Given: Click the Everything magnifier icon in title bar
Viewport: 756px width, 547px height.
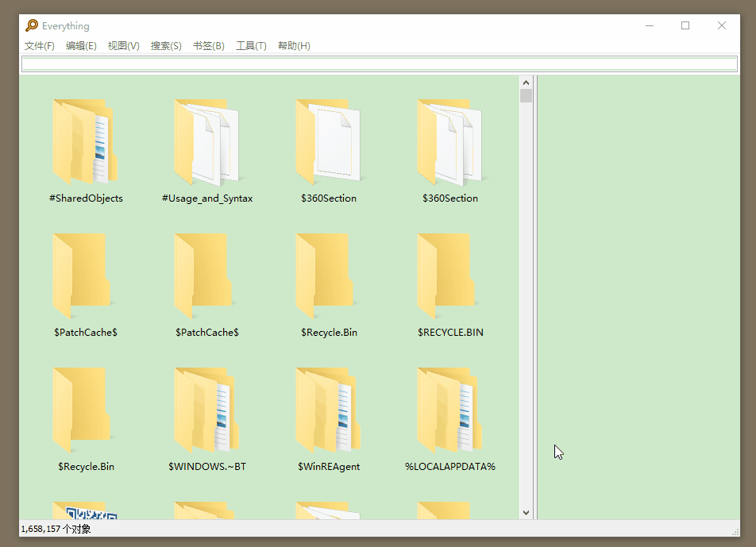Looking at the screenshot, I should pos(32,25).
